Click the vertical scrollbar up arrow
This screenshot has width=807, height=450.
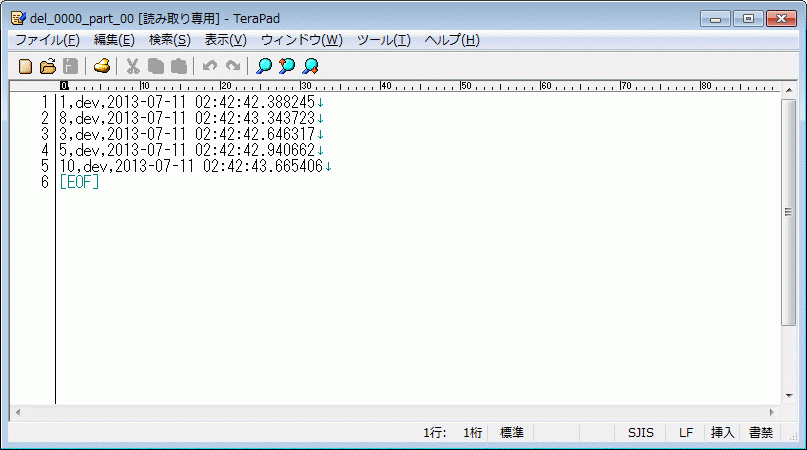pyautogui.click(x=789, y=90)
